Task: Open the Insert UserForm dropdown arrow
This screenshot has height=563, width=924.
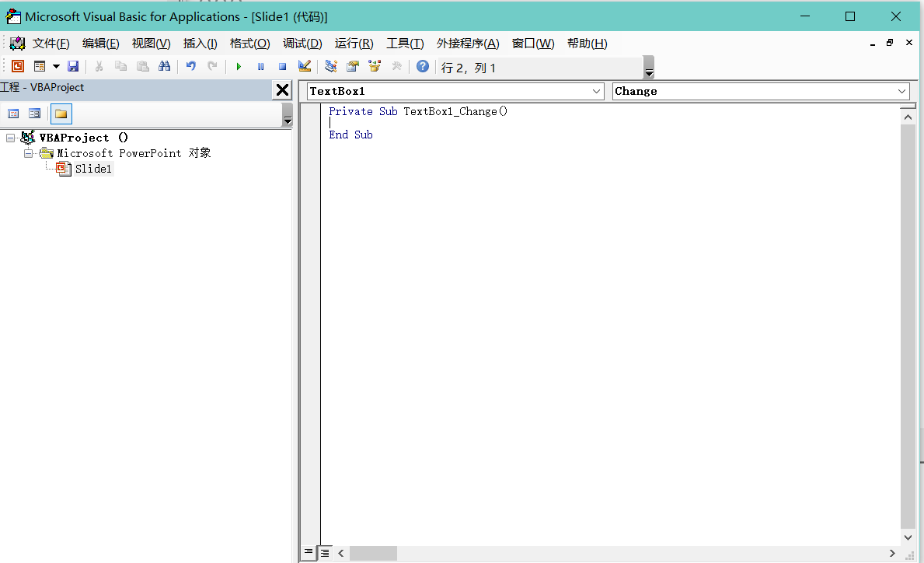Action: point(57,67)
